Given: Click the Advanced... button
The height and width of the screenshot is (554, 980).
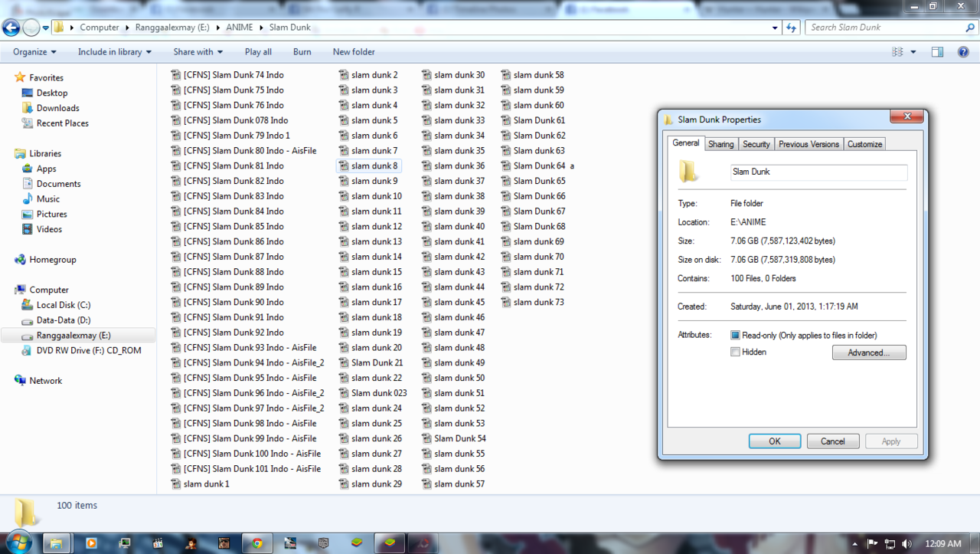Looking at the screenshot, I should 869,352.
